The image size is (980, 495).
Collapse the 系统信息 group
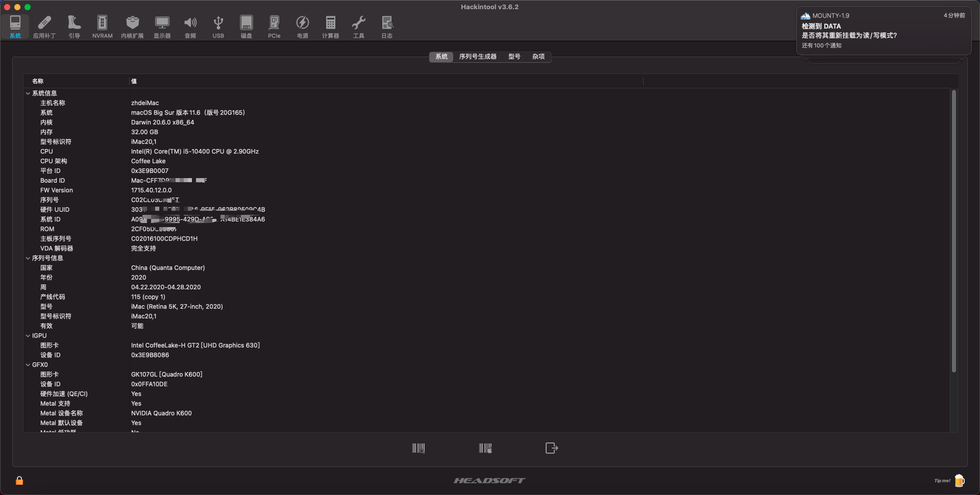pos(28,93)
